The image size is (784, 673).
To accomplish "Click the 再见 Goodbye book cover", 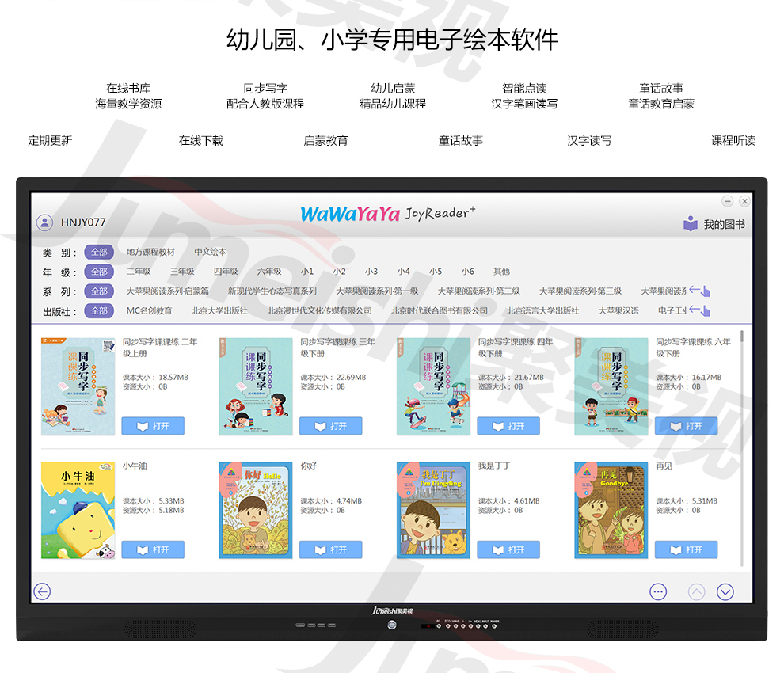I will coord(611,510).
